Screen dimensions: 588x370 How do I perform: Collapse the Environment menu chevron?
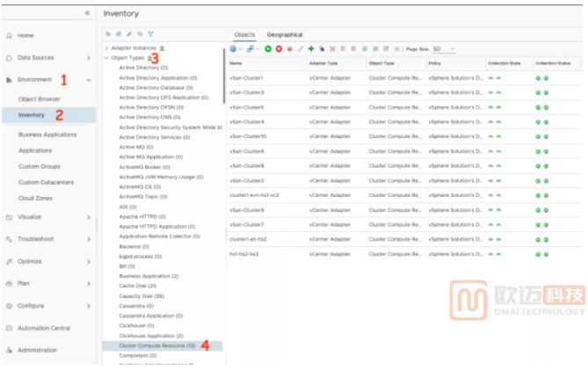pos(89,80)
